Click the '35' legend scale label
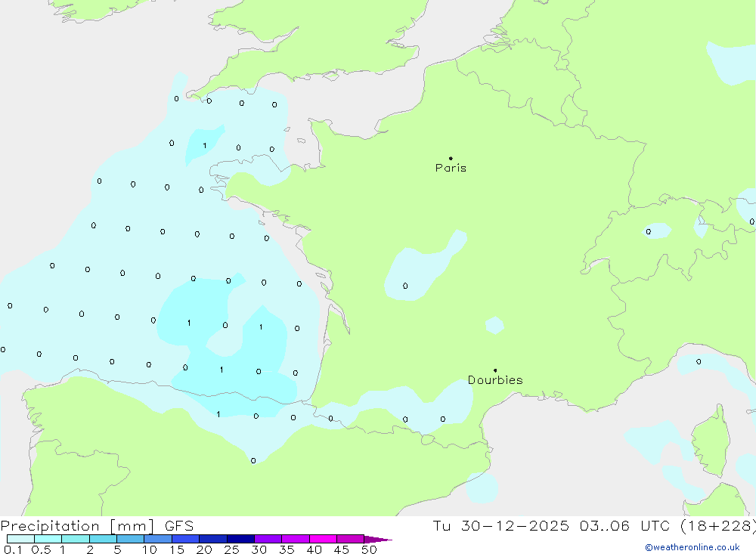 (287, 549)
